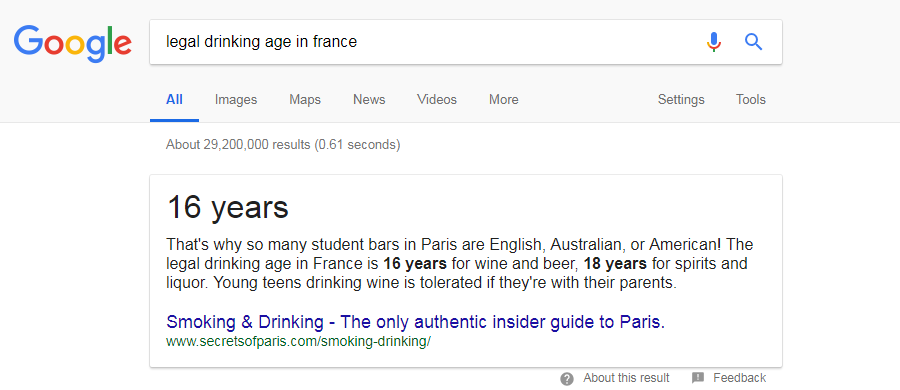Switch to the Images tab
Viewport: 900px width, 390px height.
[x=236, y=99]
